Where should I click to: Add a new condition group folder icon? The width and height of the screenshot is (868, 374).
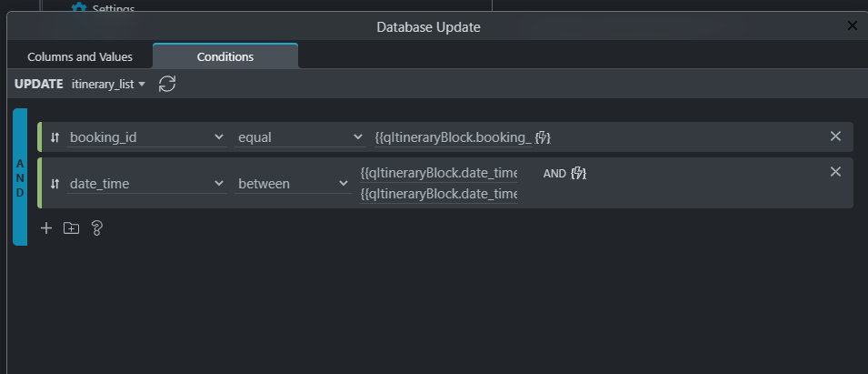(x=72, y=227)
